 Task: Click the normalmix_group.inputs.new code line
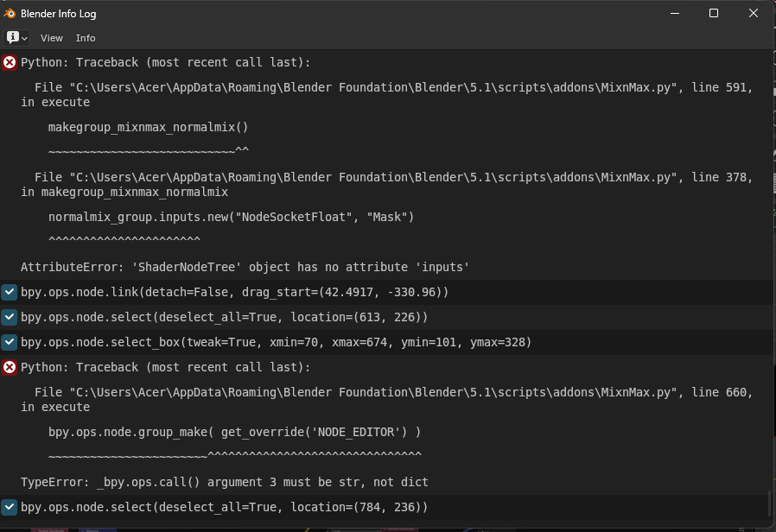point(231,217)
